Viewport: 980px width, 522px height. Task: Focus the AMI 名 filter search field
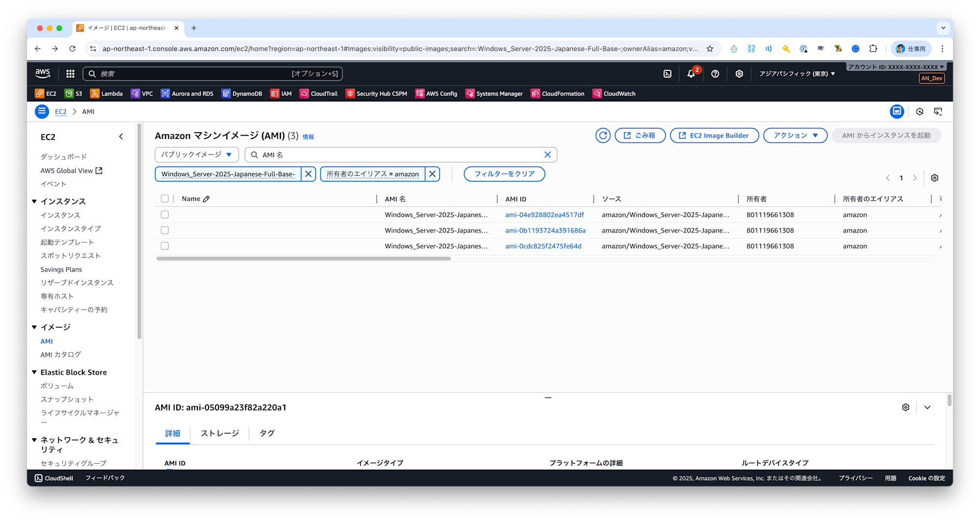coord(401,155)
